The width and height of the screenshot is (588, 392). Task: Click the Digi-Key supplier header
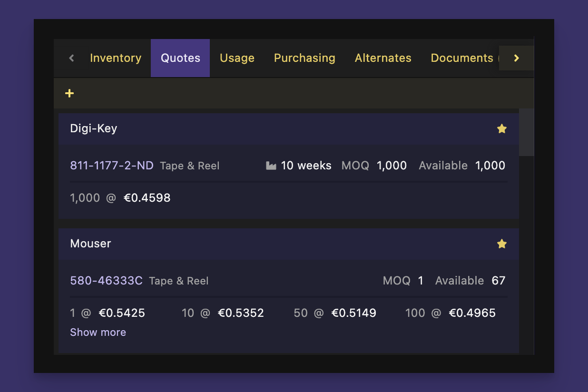(289, 128)
